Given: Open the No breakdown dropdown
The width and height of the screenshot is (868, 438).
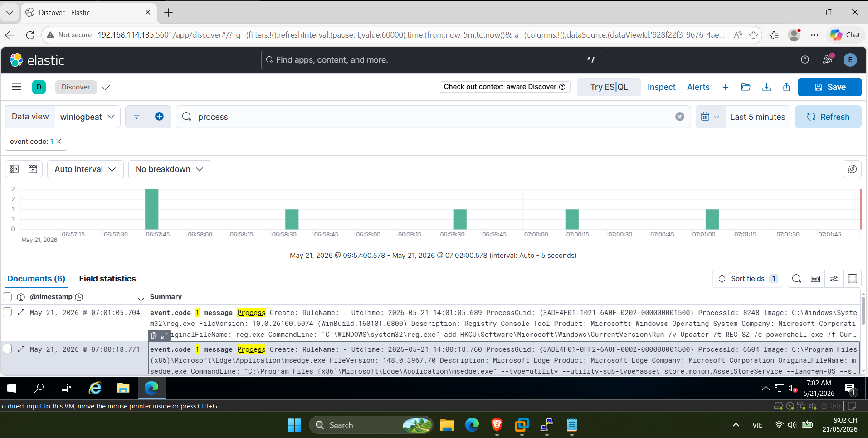Looking at the screenshot, I should (x=170, y=169).
